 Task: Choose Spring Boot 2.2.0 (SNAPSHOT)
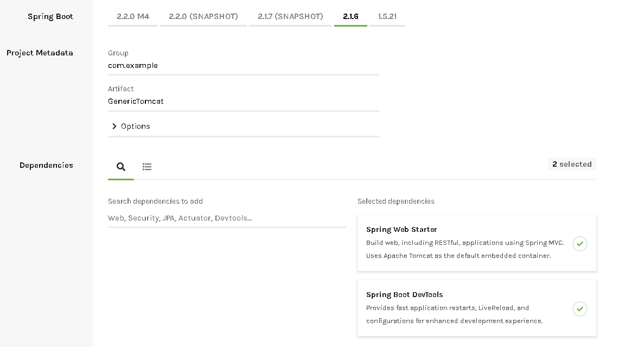(x=203, y=16)
